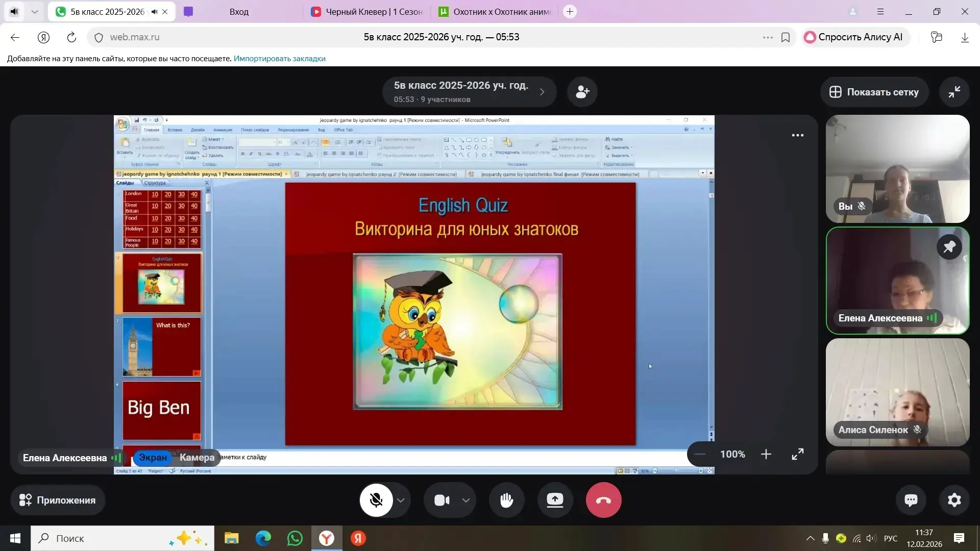Viewport: 980px width, 551px height.
Task: Click the share screen icon
Action: point(555,500)
